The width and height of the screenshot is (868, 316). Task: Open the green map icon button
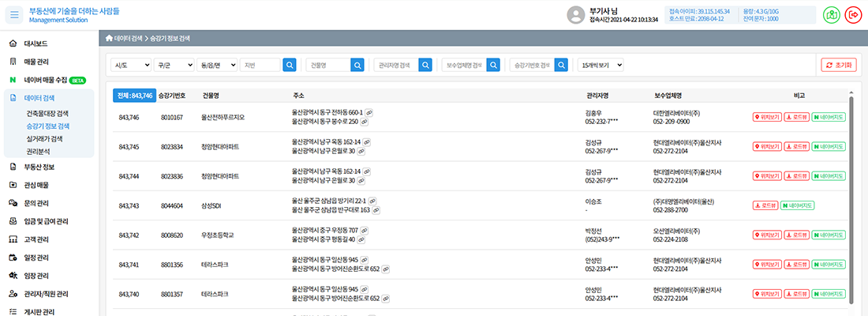tap(831, 16)
